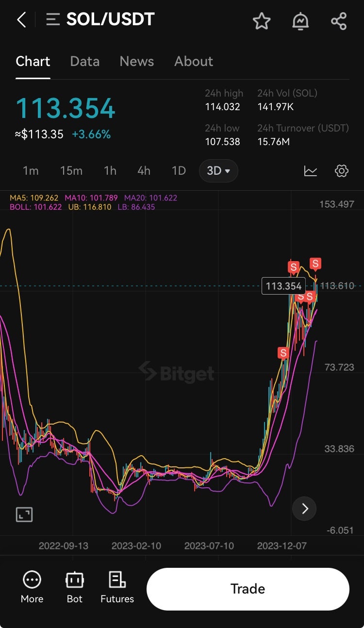Select the 1h timeframe
The height and width of the screenshot is (628, 364).
click(x=110, y=171)
